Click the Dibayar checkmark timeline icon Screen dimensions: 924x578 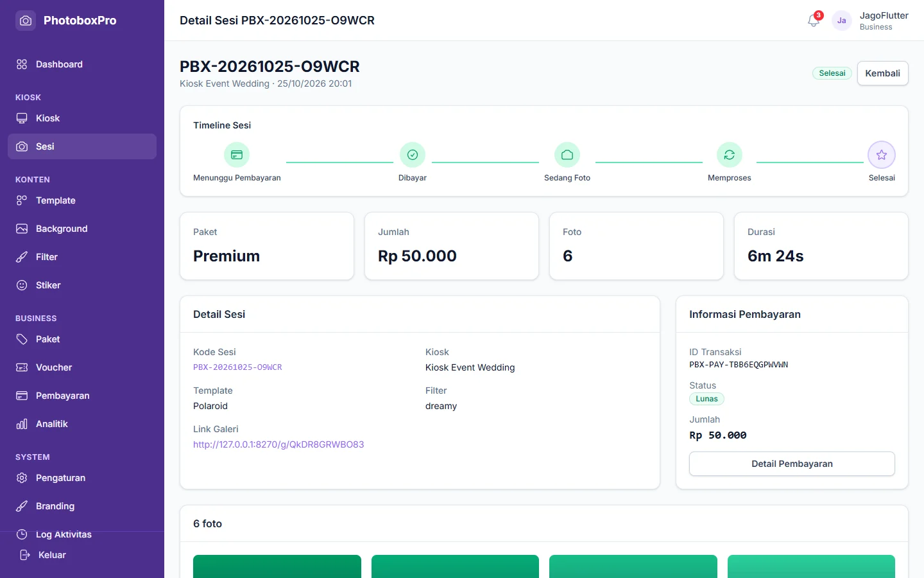click(x=413, y=155)
